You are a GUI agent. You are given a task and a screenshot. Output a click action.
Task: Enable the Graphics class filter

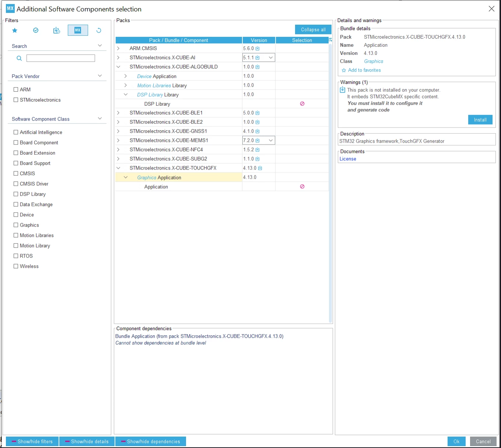tap(16, 225)
